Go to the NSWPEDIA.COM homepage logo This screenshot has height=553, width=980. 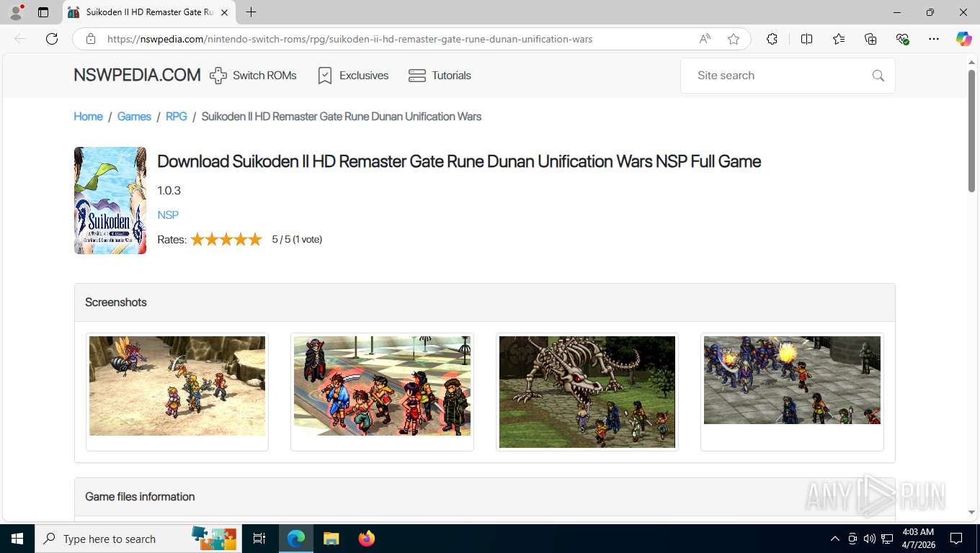[x=137, y=75]
